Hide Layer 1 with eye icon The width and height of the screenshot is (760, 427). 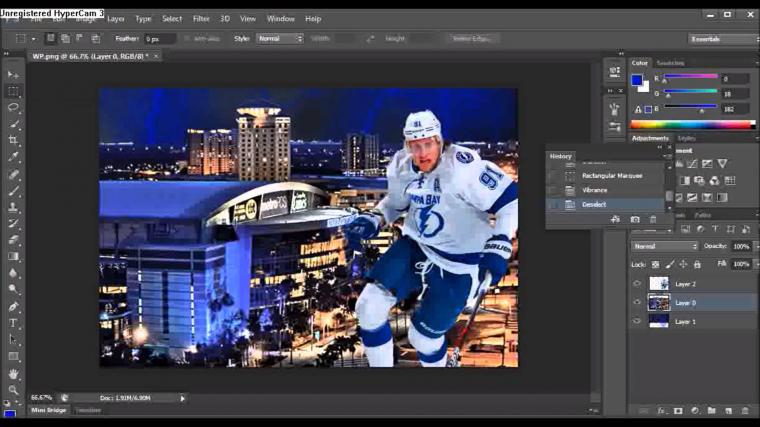[x=637, y=321]
